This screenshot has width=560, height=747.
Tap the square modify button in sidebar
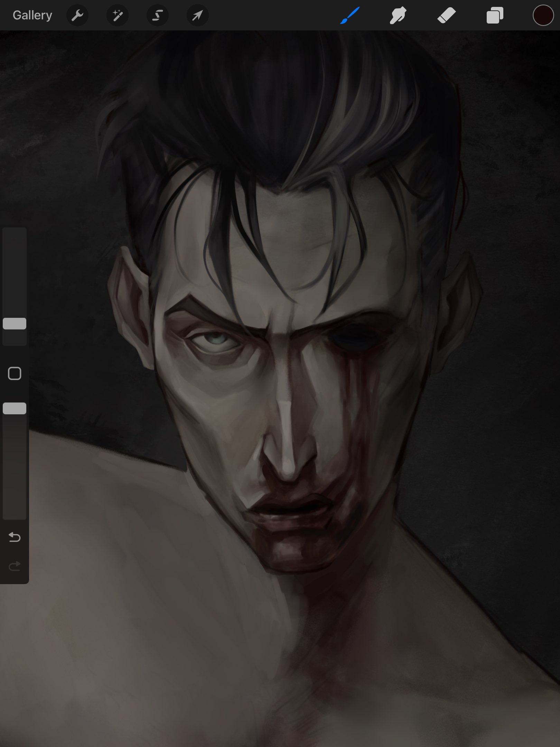(x=15, y=373)
